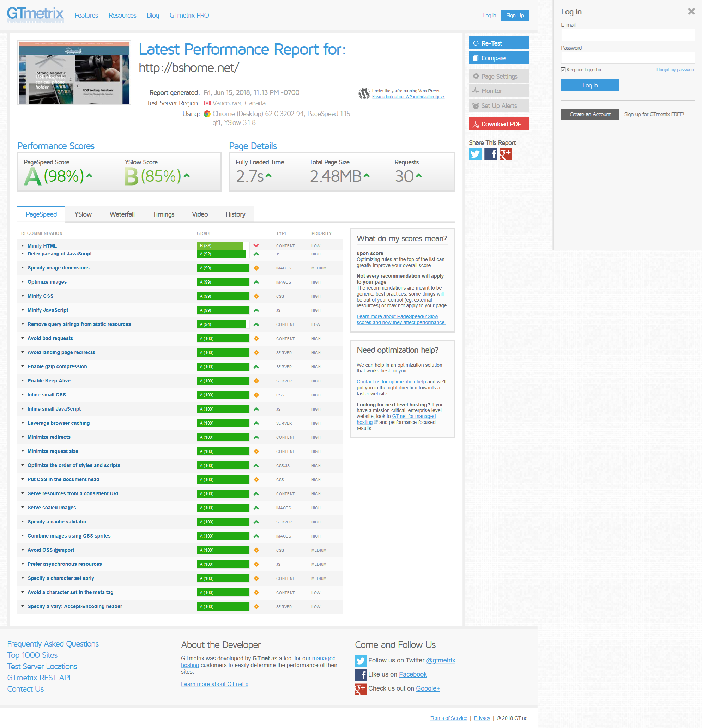Image resolution: width=702 pixels, height=728 pixels.
Task: Click the green arrow for Serve scaled images
Action: point(256,508)
